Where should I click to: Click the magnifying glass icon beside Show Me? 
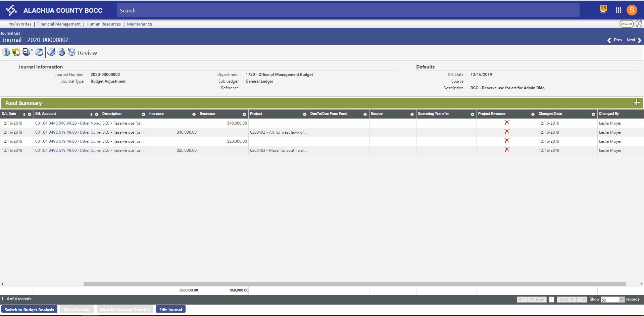point(639,24)
